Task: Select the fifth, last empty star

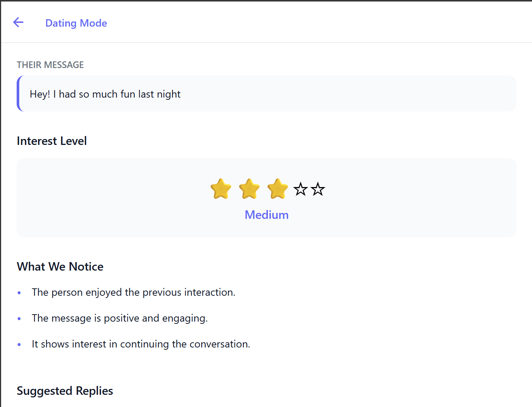Action: click(318, 189)
